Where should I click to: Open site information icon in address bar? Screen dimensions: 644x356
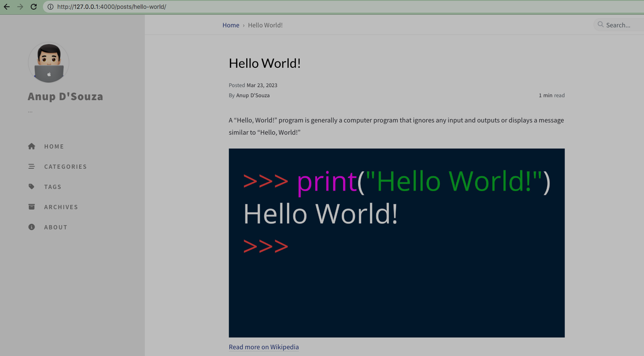[x=50, y=7]
